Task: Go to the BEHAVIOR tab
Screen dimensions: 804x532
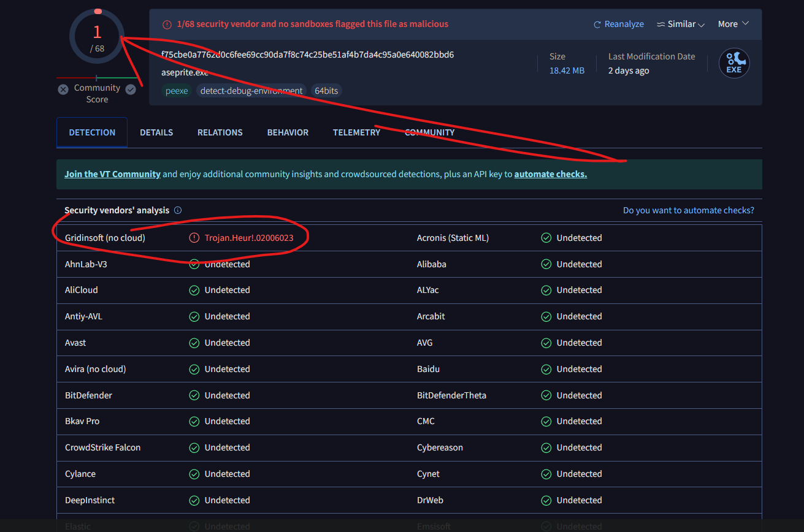Action: point(288,132)
